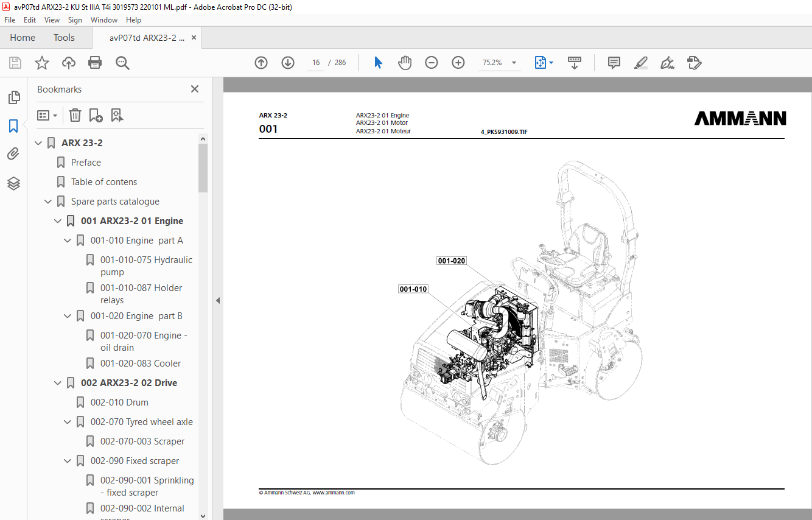Open the Sign menu

(x=75, y=20)
